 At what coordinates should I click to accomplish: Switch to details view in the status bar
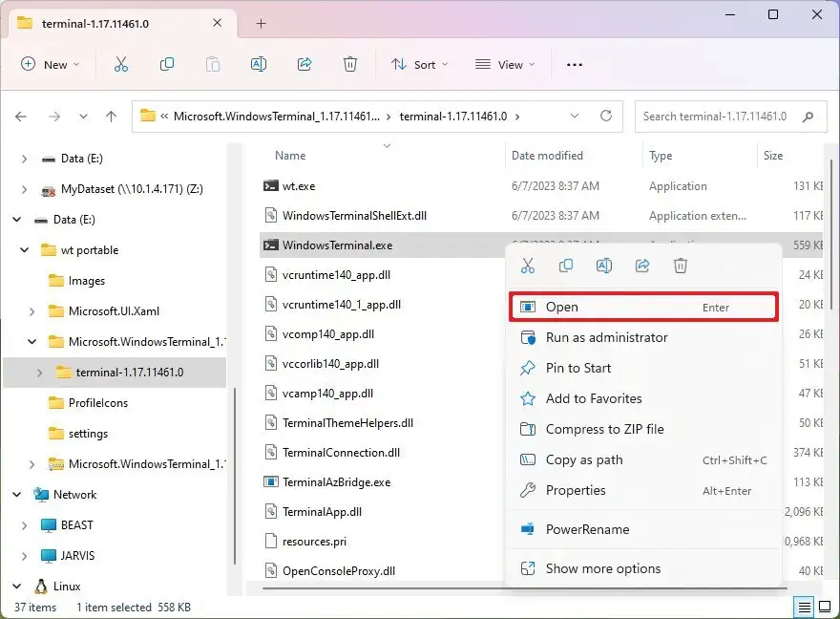(804, 607)
